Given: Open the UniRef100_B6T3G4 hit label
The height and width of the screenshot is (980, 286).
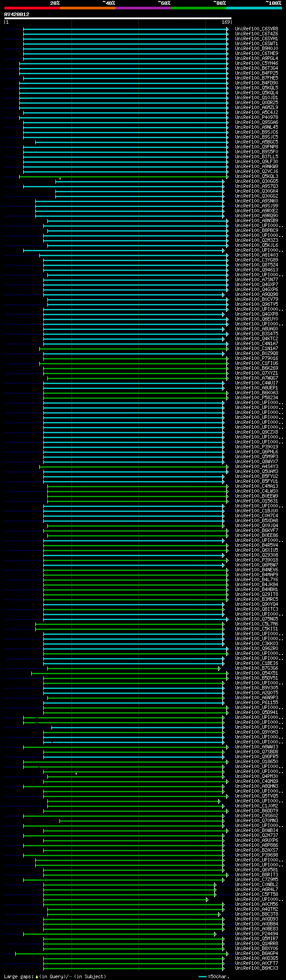Looking at the screenshot, I should coord(257,68).
